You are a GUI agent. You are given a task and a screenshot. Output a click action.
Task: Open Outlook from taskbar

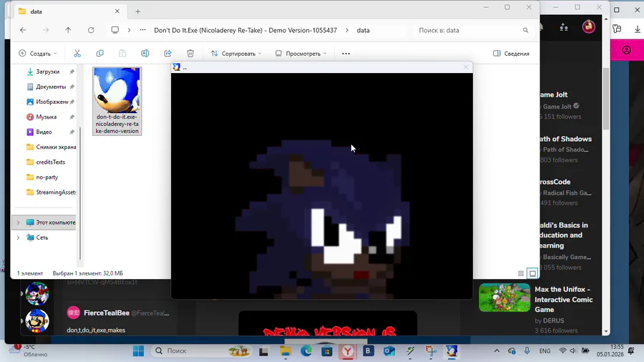[389, 351]
